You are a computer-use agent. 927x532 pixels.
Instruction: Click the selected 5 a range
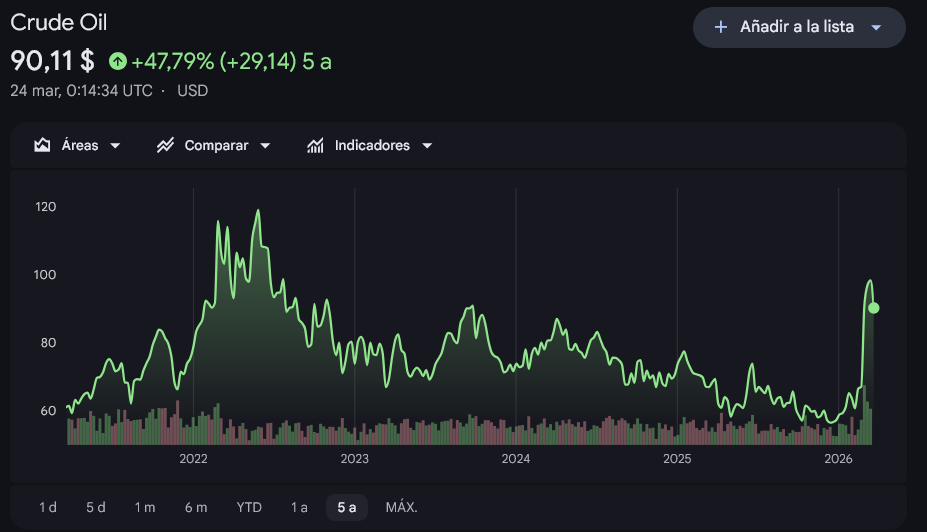pyautogui.click(x=347, y=507)
